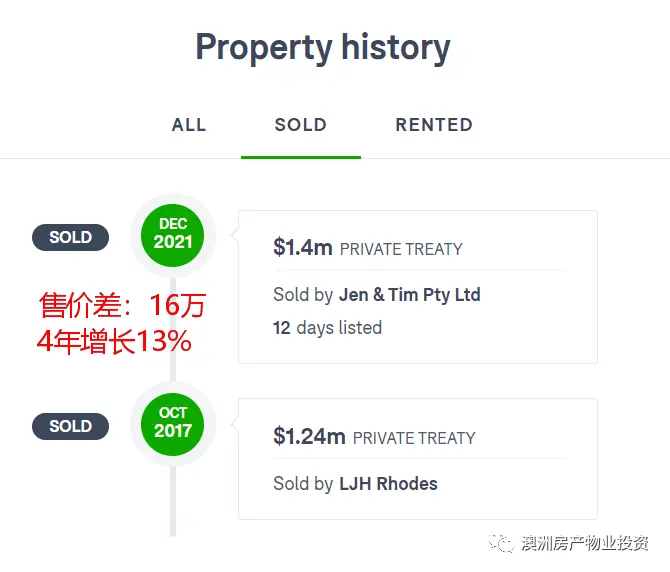Viewport: 670px width, 572px height.
Task: Click the $1.24m sale price
Action: click(x=309, y=436)
